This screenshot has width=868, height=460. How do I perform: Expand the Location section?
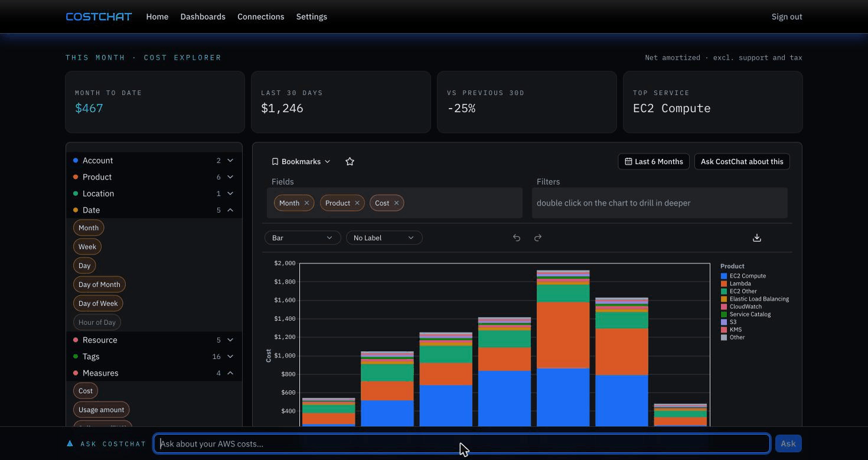click(x=154, y=193)
